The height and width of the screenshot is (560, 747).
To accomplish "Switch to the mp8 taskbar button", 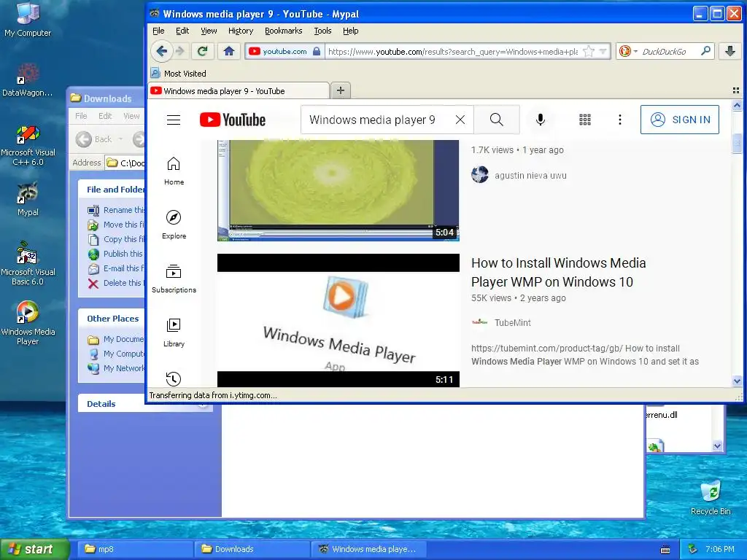I will click(134, 549).
